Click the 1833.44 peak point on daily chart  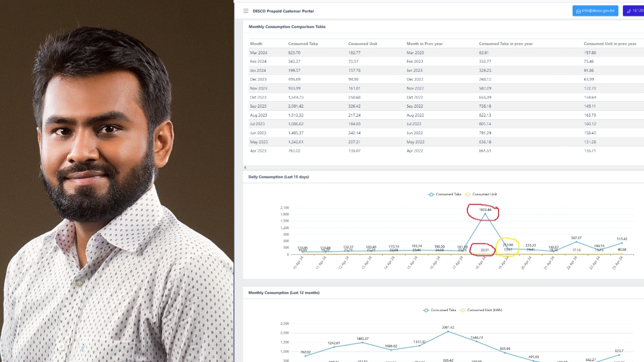coord(485,214)
